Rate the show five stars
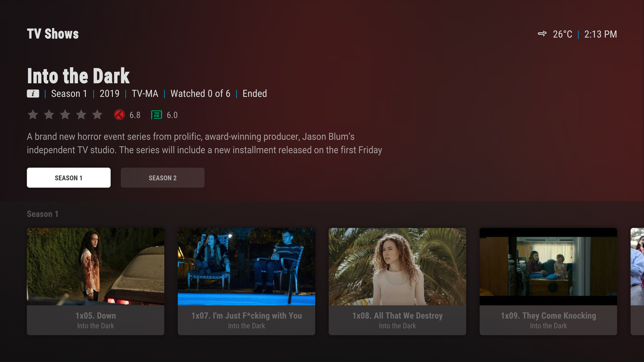644x362 pixels. 97,115
